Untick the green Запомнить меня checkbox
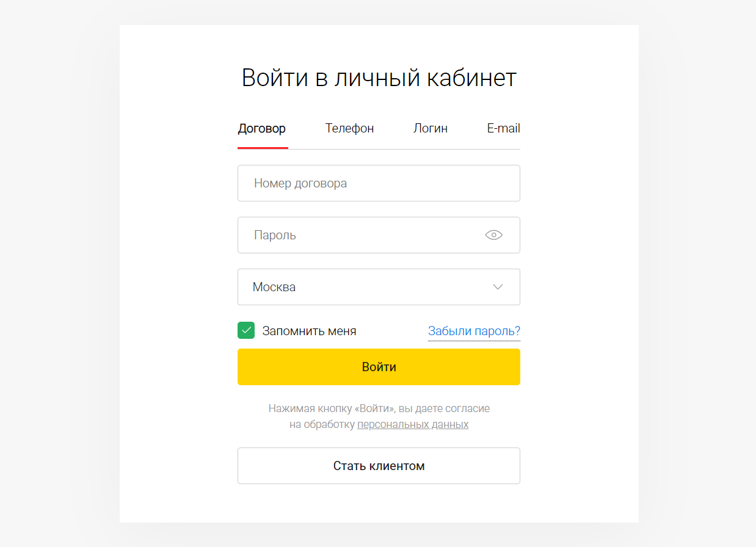Image resolution: width=756 pixels, height=547 pixels. point(246,330)
